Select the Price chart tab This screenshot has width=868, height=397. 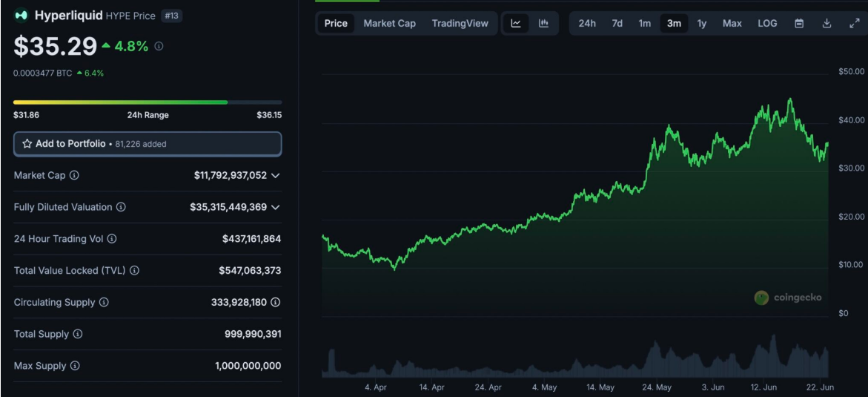[x=336, y=23]
